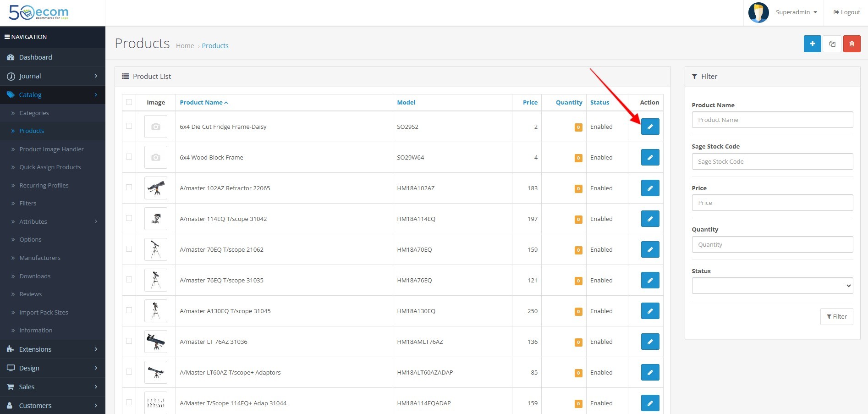Click the Home breadcrumb link
This screenshot has height=414, width=868.
coord(185,46)
